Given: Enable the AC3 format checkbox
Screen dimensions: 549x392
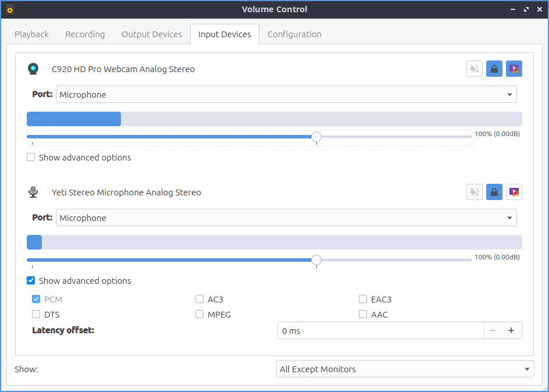Looking at the screenshot, I should click(199, 300).
